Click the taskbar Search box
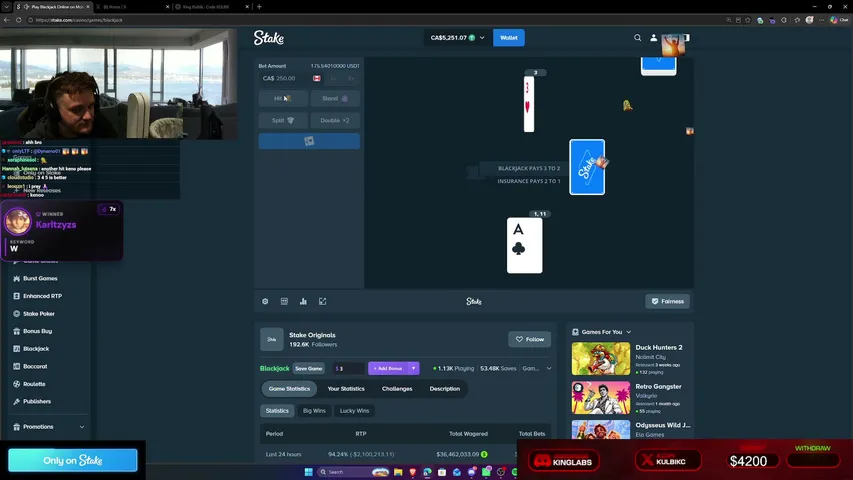The height and width of the screenshot is (480, 853). (354, 472)
